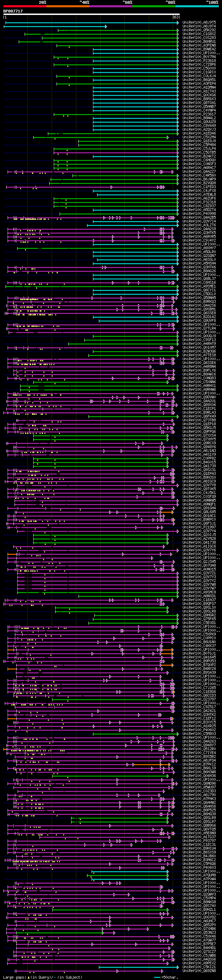
Task: Open hit UniRef100_A3FEN8
Action: [199, 45]
